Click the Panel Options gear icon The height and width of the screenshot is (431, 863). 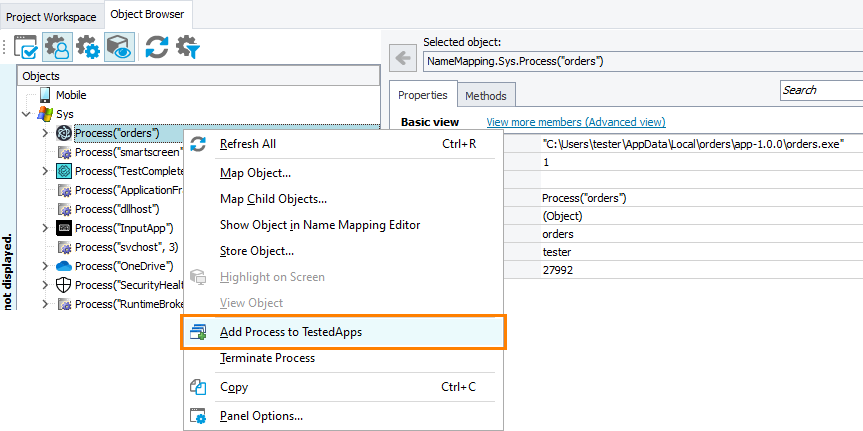198,415
